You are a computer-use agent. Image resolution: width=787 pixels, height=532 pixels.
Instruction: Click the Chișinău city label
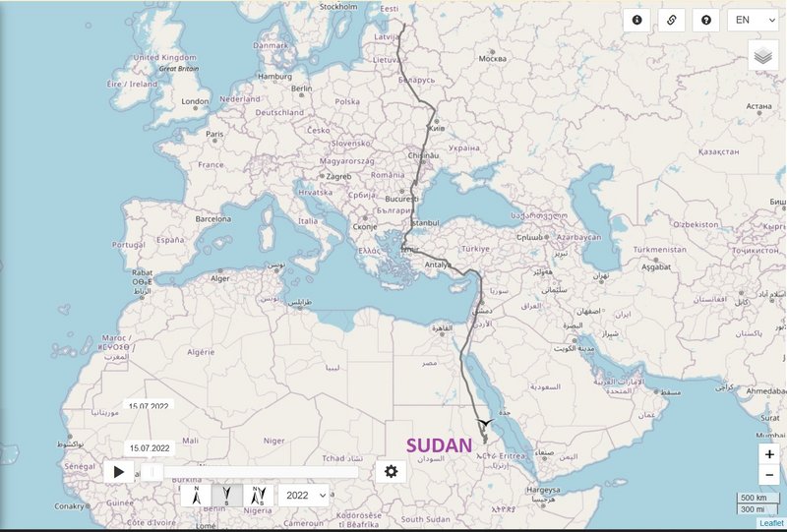pyautogui.click(x=423, y=155)
